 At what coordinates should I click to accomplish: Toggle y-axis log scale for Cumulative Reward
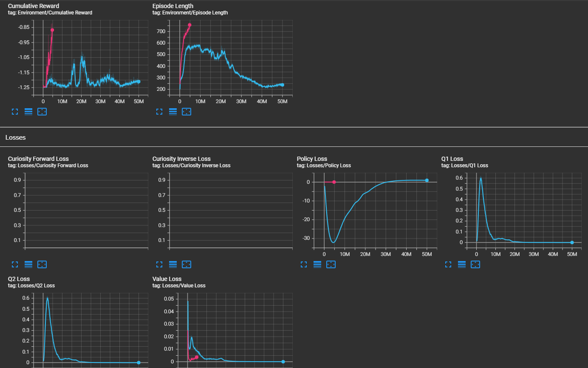tap(28, 112)
